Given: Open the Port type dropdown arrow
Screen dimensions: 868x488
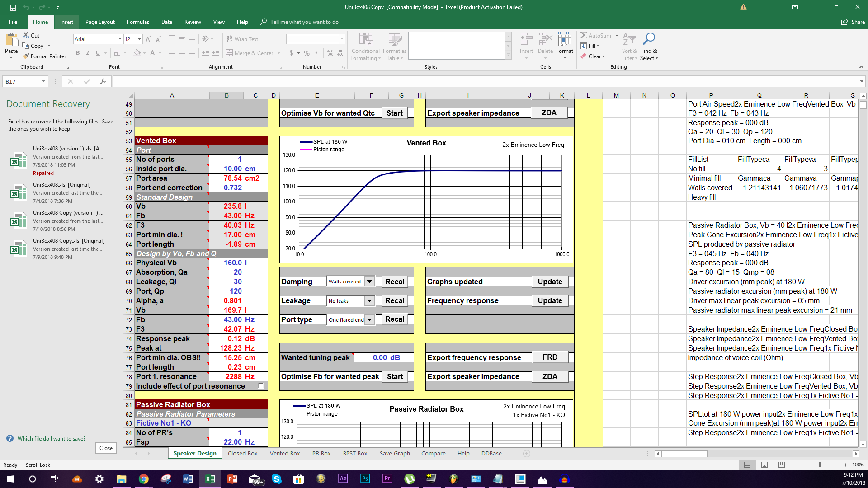Looking at the screenshot, I should pos(369,319).
